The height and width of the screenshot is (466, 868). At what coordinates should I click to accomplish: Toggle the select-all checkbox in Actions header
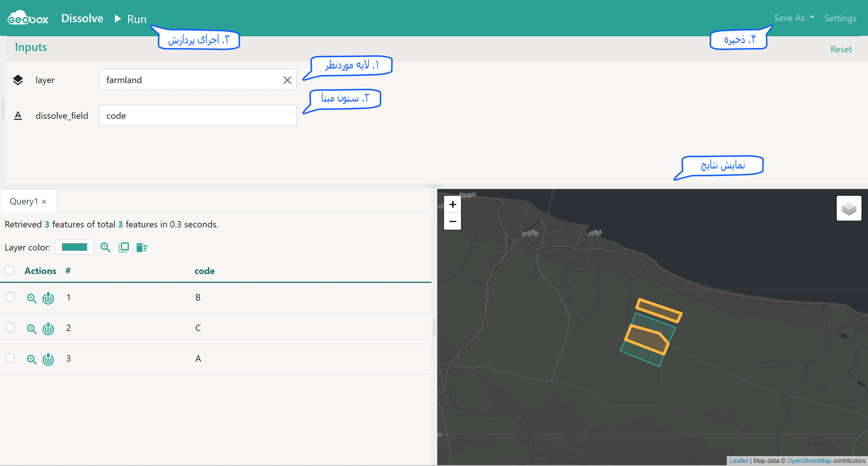[9, 271]
